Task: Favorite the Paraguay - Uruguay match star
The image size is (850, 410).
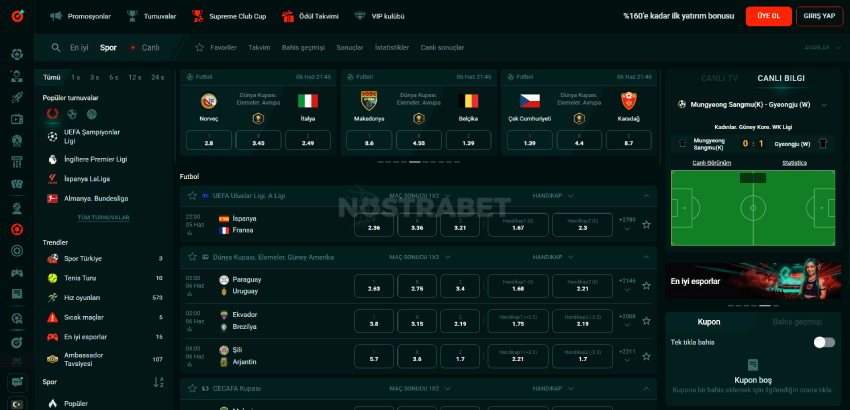Action: pos(646,286)
